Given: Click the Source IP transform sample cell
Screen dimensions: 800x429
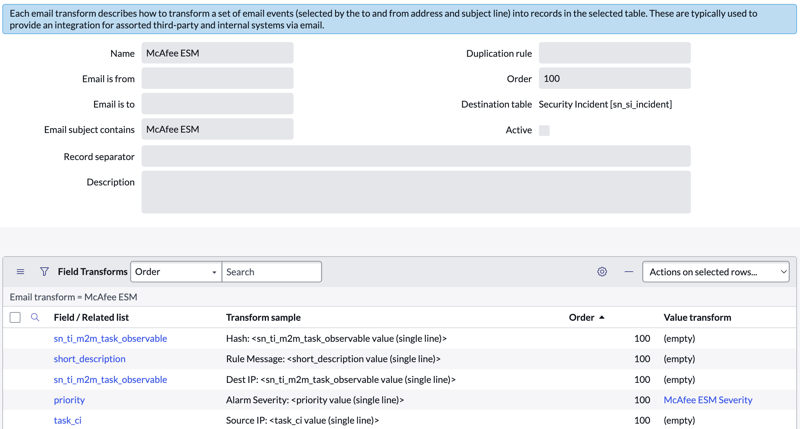Looking at the screenshot, I should pos(303,420).
